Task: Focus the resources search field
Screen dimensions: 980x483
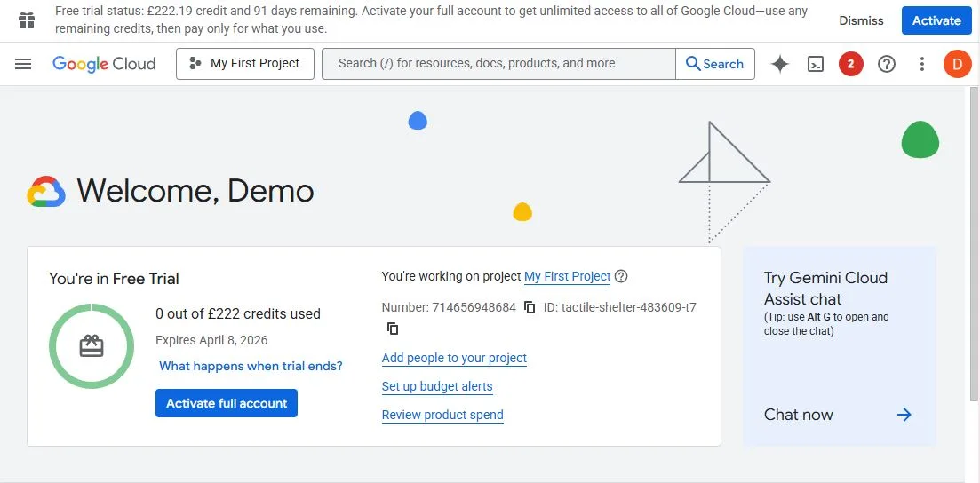Action: 498,64
